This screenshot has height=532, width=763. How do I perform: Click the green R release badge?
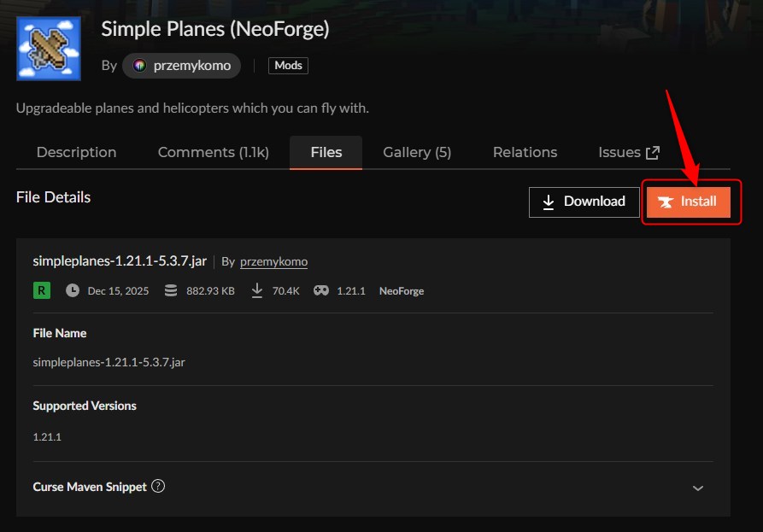coord(41,290)
